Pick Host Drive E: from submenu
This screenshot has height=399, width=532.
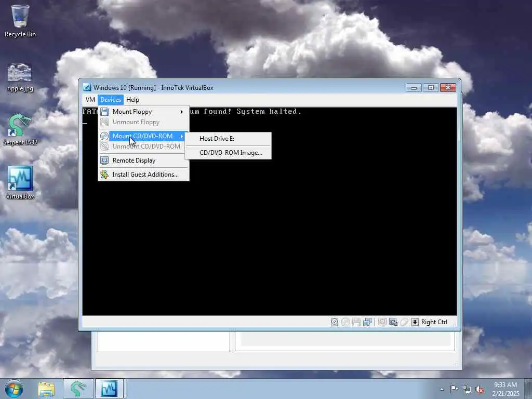click(x=228, y=139)
